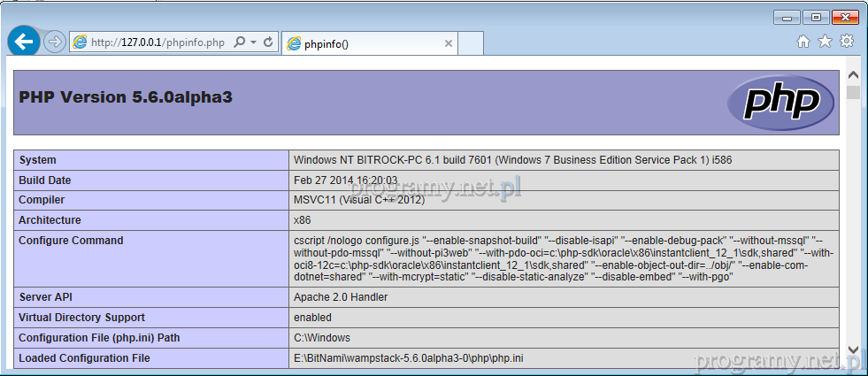This screenshot has width=868, height=376.
Task: Select the phpinfo() tab
Action: (363, 43)
